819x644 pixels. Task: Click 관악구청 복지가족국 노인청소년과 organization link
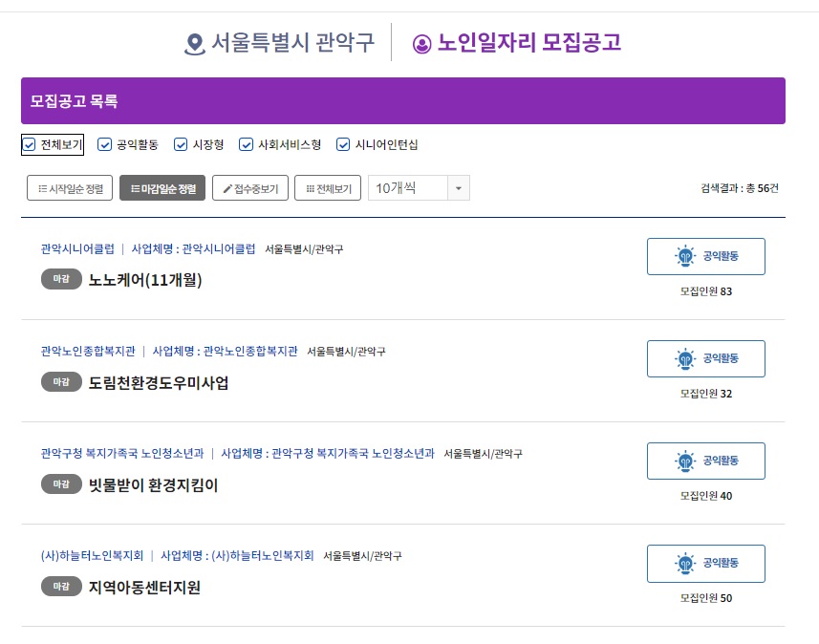coord(122,454)
